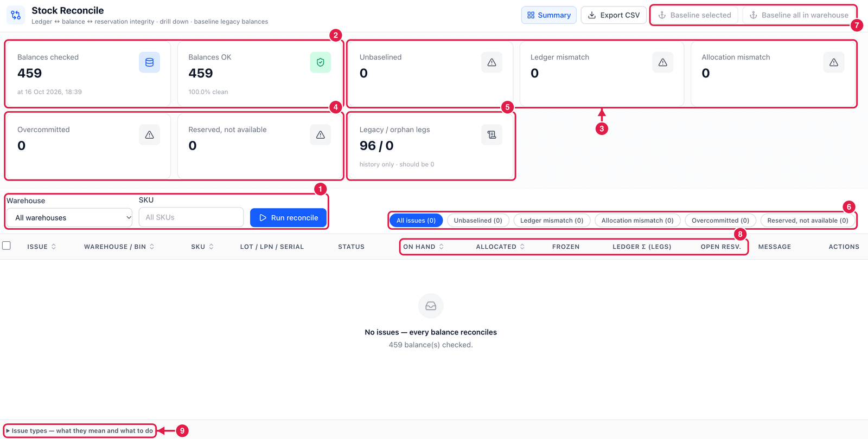Click the Baseline selected button
Screen dimensions: 868x439
click(695, 15)
